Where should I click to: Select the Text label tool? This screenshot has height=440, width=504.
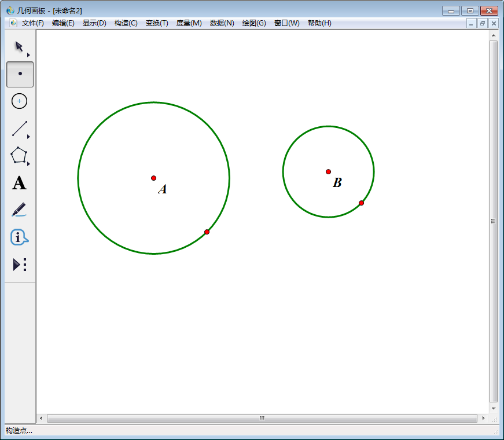coord(19,183)
